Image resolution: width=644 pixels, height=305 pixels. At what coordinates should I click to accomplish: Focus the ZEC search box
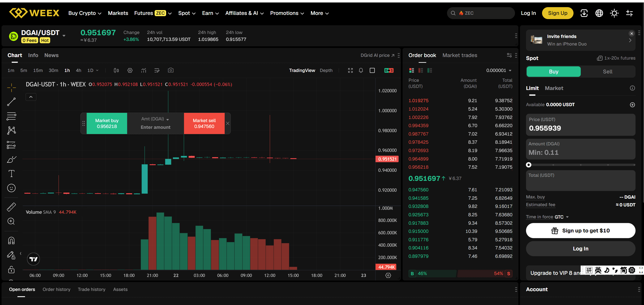481,13
